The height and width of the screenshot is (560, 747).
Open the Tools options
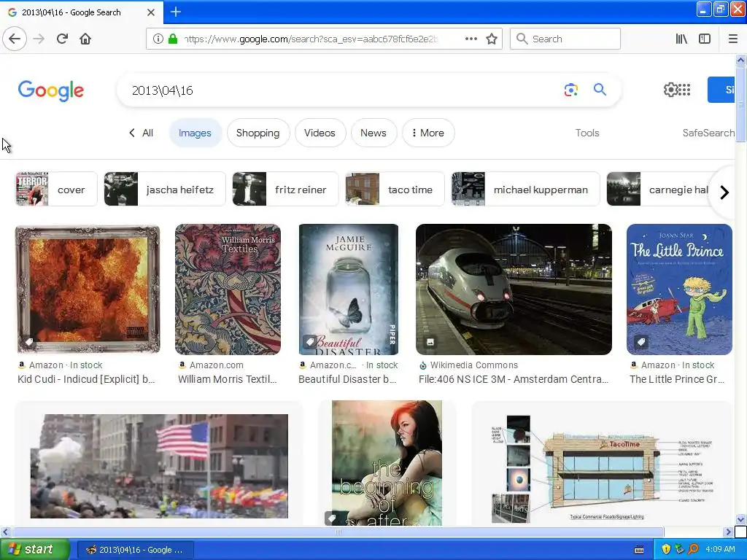[x=587, y=133]
